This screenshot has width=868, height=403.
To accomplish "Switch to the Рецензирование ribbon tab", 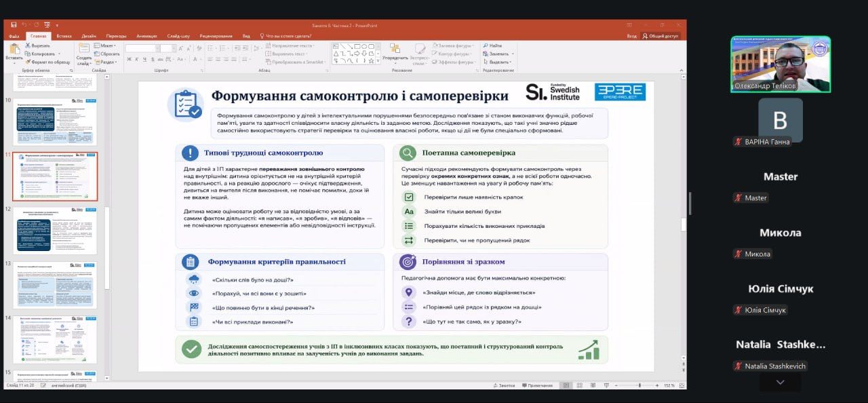I will click(x=216, y=36).
